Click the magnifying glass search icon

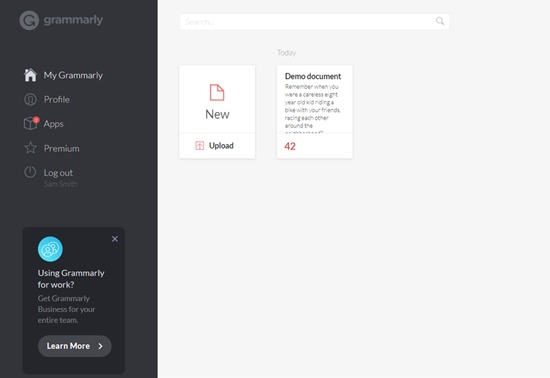(x=440, y=21)
